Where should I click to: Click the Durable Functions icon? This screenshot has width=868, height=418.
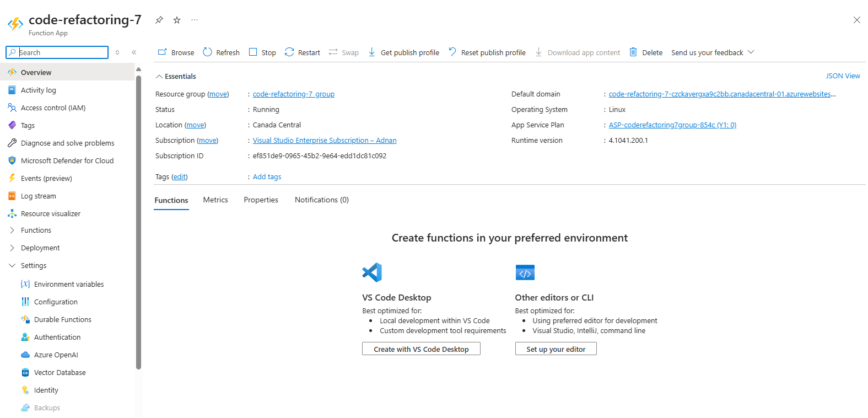25,319
